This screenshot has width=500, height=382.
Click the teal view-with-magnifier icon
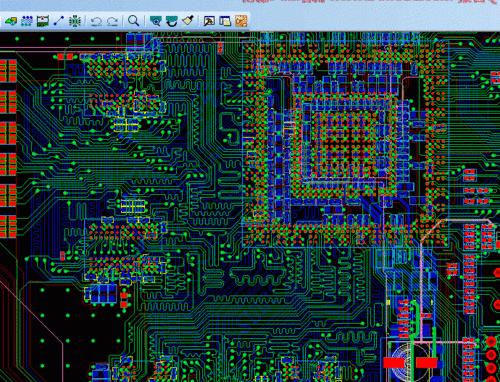coord(155,21)
